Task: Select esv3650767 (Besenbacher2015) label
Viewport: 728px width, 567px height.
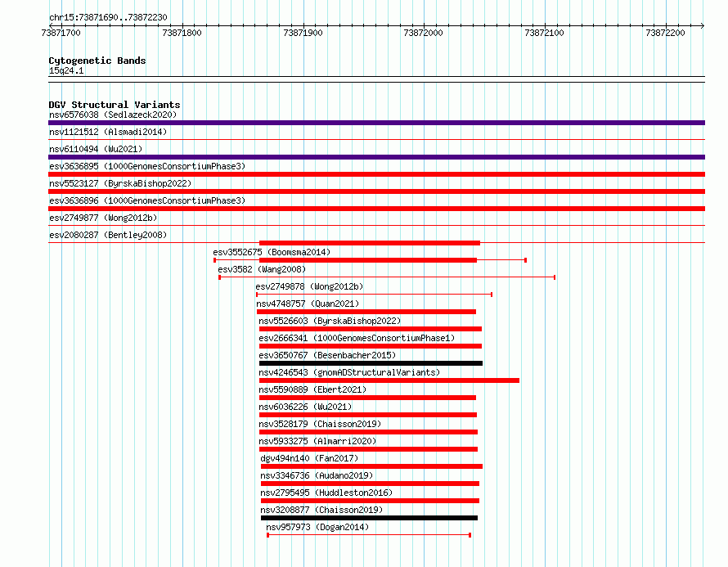Action: coord(327,355)
